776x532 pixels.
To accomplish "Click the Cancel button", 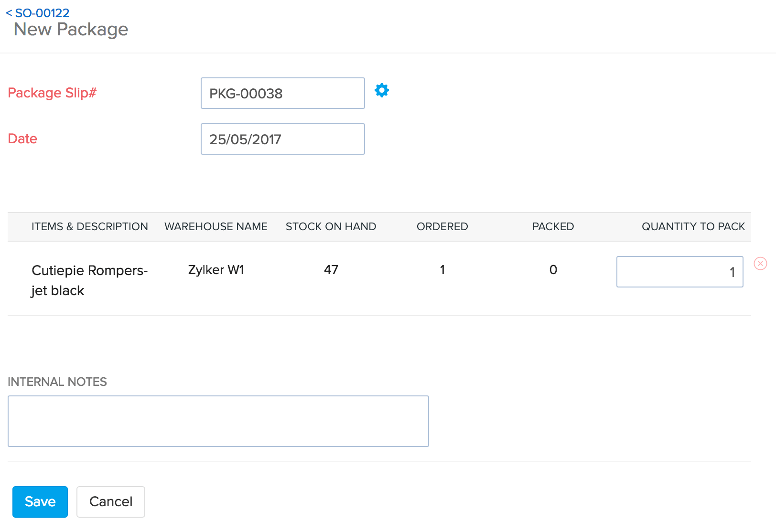I will click(110, 501).
